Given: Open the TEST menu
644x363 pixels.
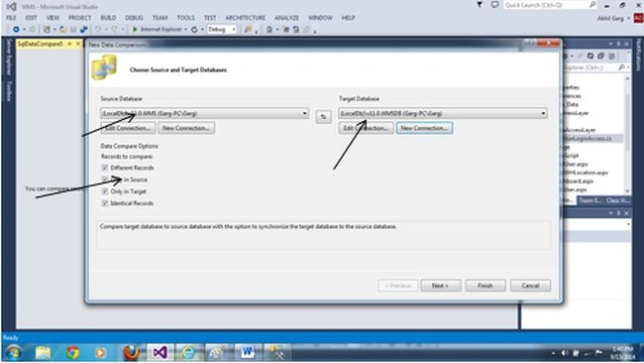Looking at the screenshot, I should pyautogui.click(x=210, y=18).
